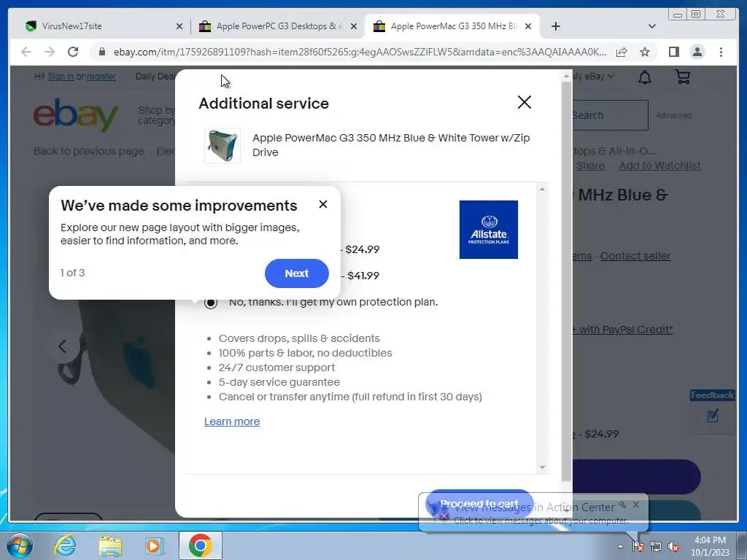Dismiss the improvements tooltip

click(323, 204)
